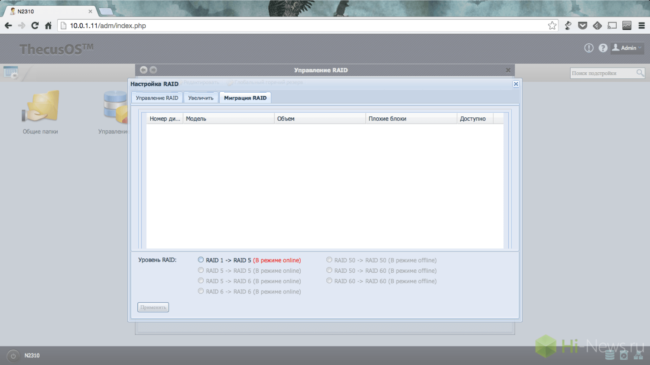Select RAID 60 -> RAID 60 offline option
650x365 pixels.
[x=329, y=281]
